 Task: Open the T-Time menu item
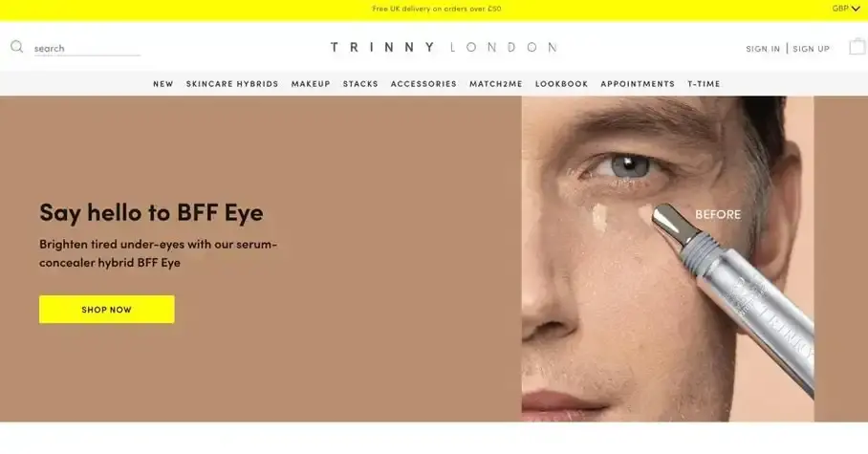point(704,83)
